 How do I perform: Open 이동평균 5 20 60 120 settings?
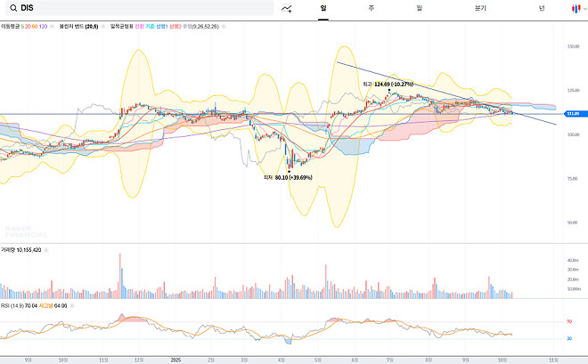(24, 27)
